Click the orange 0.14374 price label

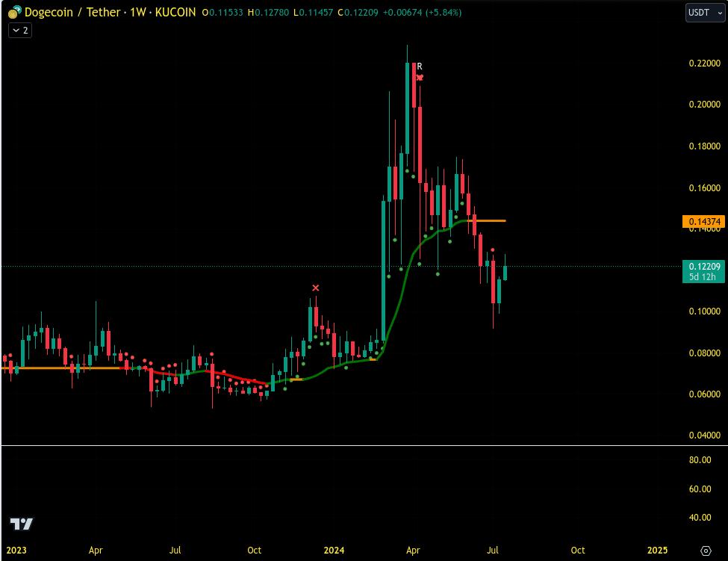[704, 222]
